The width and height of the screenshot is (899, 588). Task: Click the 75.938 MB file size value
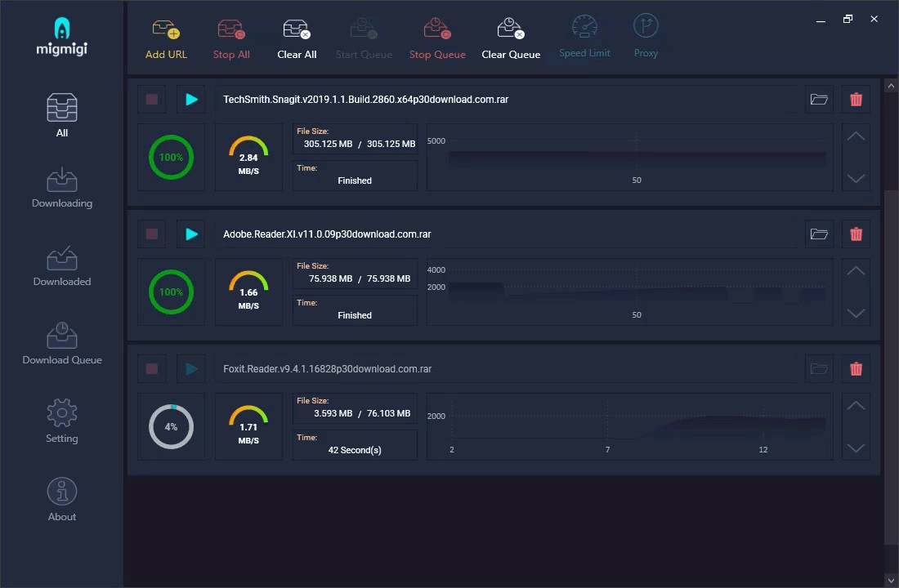(x=360, y=278)
